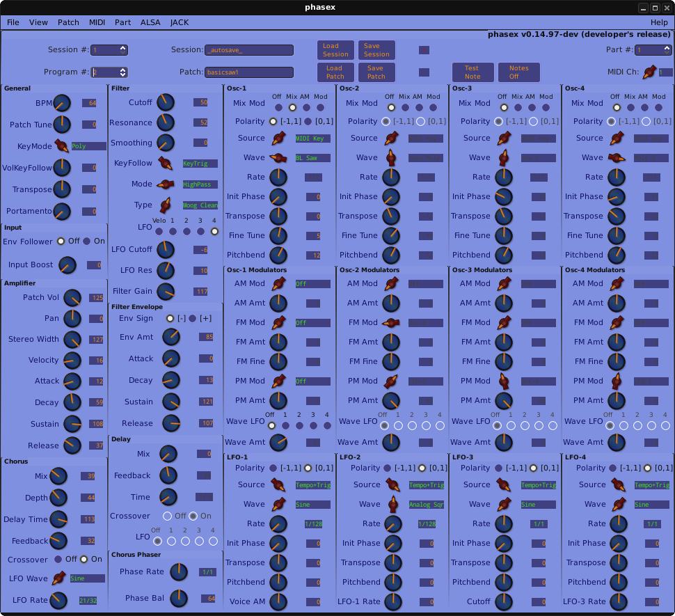Open the Patch name combo field
The height and width of the screenshot is (616, 675).
coord(249,72)
